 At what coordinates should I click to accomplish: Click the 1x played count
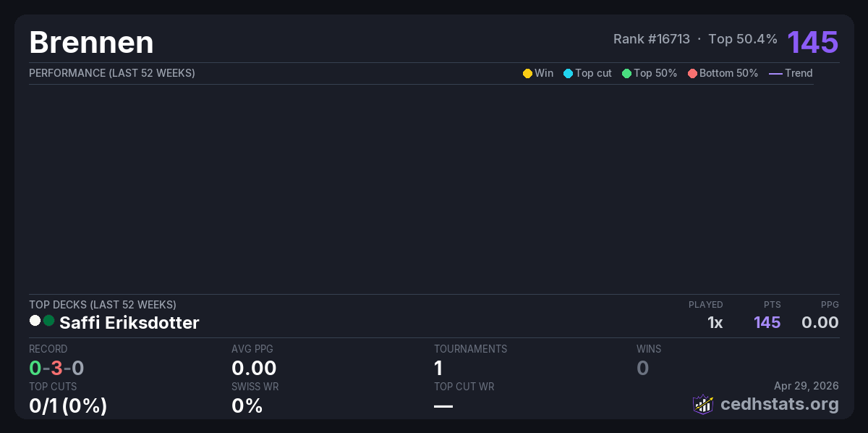click(715, 323)
